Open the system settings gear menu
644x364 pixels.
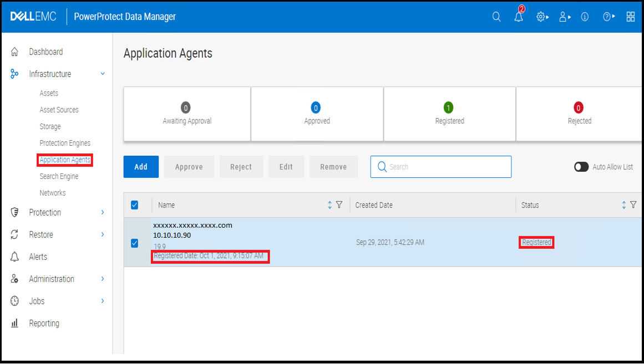coord(542,17)
